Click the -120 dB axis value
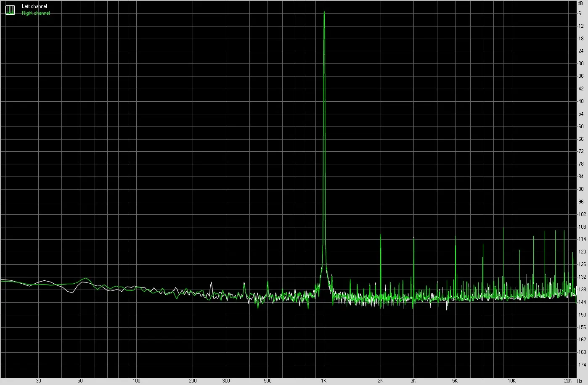The image size is (588, 385). (582, 252)
